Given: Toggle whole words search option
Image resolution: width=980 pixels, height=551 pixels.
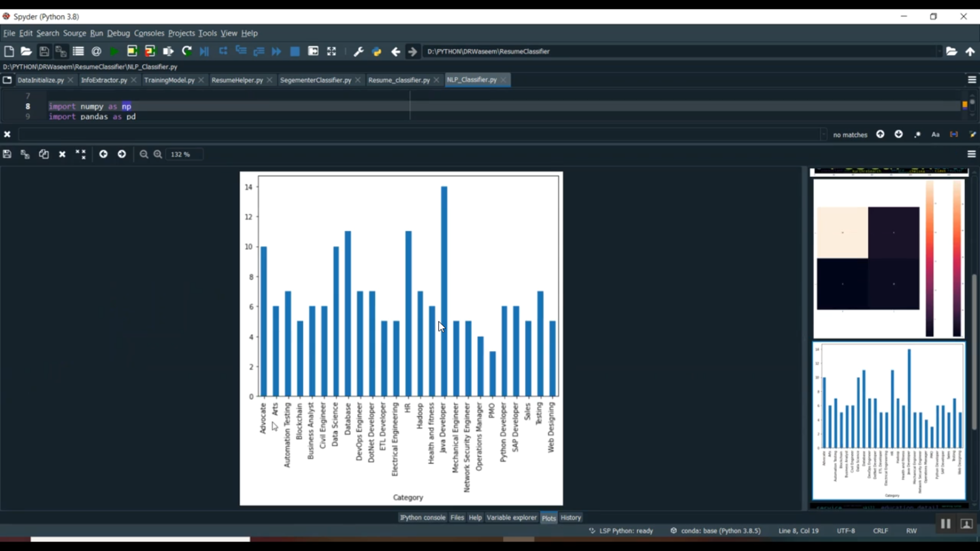Looking at the screenshot, I should (x=954, y=134).
